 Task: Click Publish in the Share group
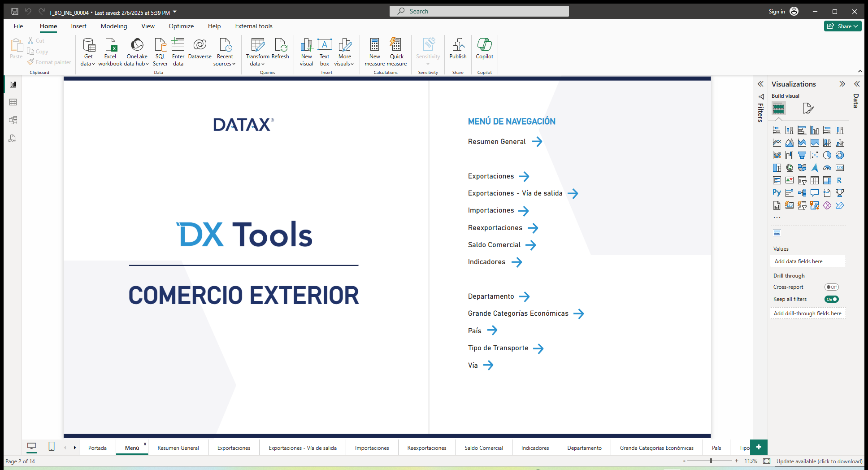[458, 51]
